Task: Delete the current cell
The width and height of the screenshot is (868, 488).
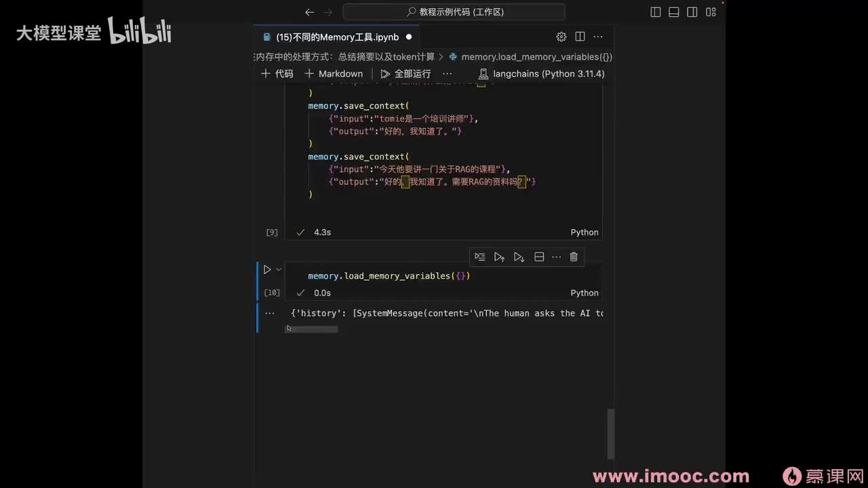Action: [x=574, y=257]
